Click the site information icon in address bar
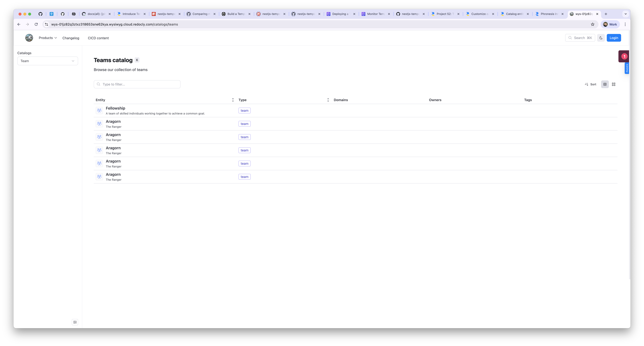The image size is (644, 346). 47,24
